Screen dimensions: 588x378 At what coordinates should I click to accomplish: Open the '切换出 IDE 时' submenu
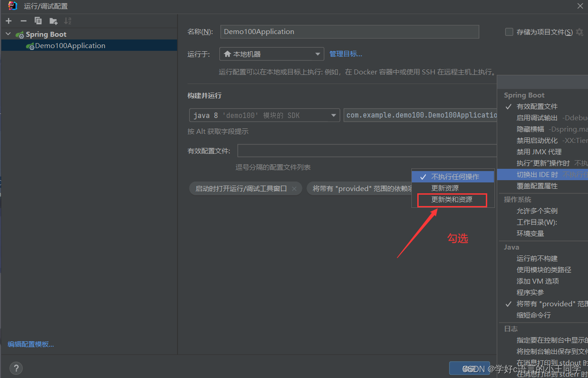coord(543,175)
